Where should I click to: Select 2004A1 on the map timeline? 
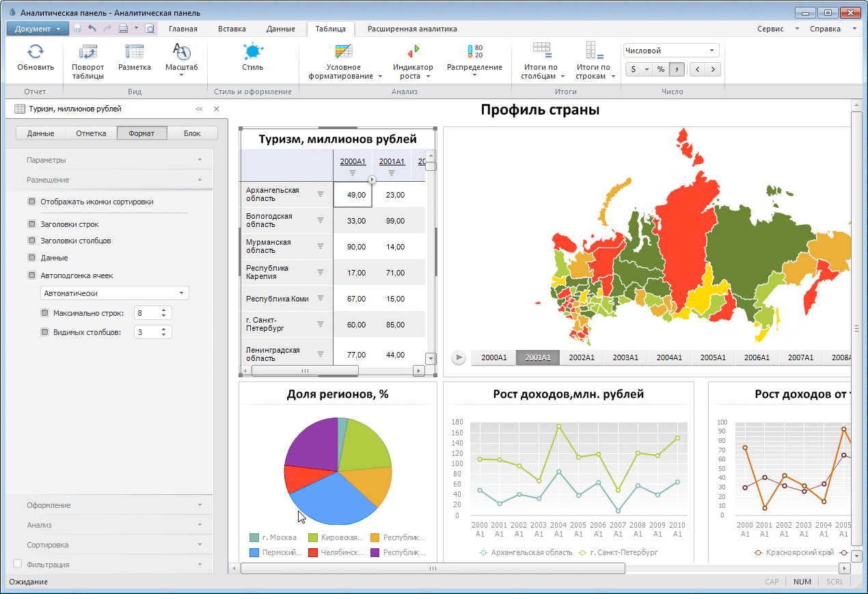(669, 357)
